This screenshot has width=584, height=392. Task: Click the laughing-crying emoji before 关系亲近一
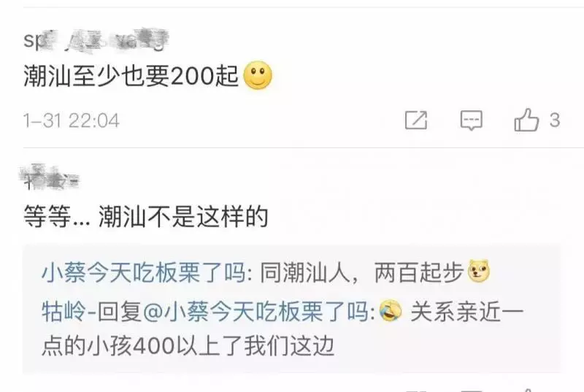point(391,311)
